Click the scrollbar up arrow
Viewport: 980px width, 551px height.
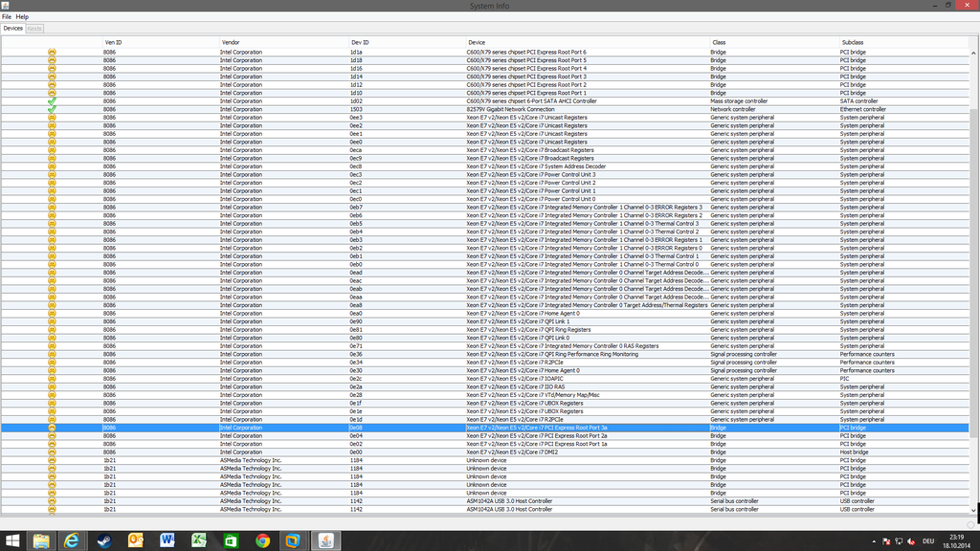[x=973, y=54]
